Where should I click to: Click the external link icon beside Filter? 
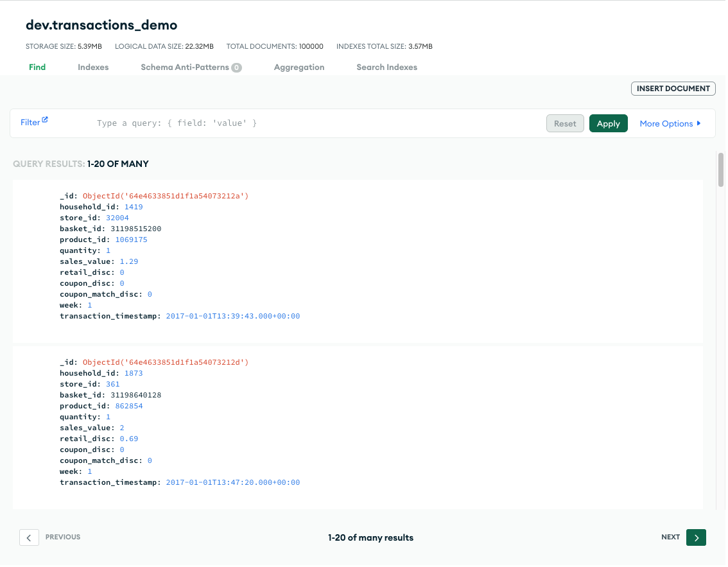tap(45, 120)
